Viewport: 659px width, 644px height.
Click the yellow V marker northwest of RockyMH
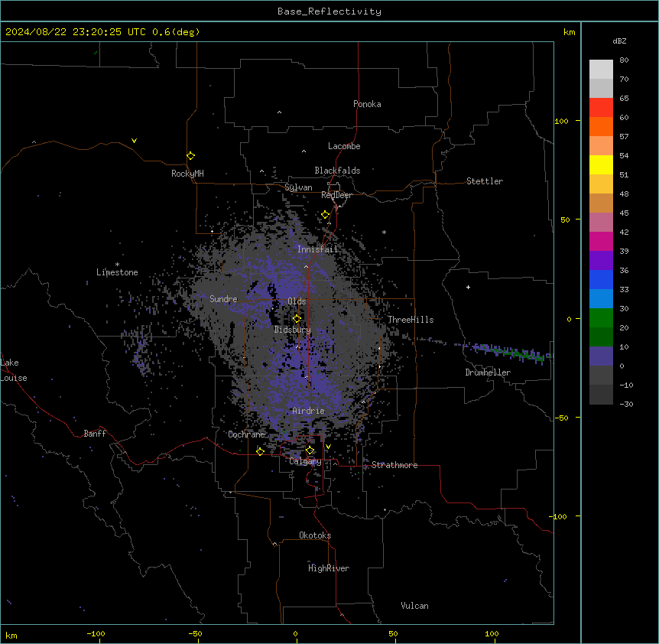pyautogui.click(x=134, y=141)
